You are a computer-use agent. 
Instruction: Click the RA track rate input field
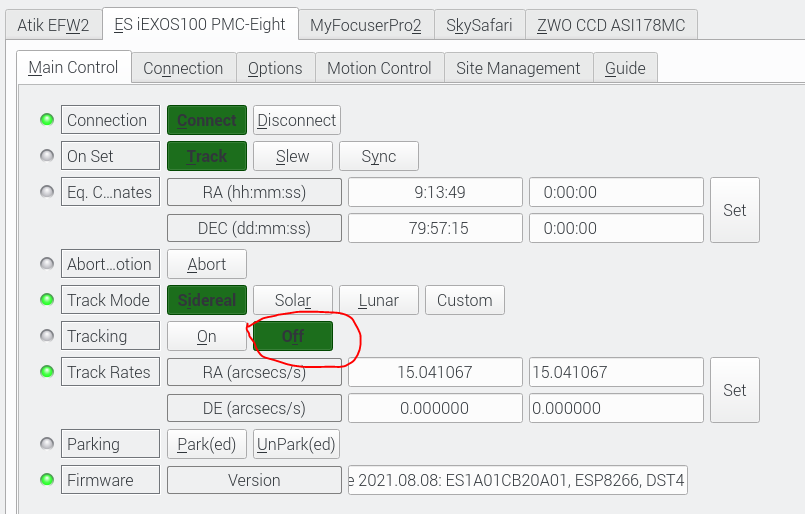616,372
